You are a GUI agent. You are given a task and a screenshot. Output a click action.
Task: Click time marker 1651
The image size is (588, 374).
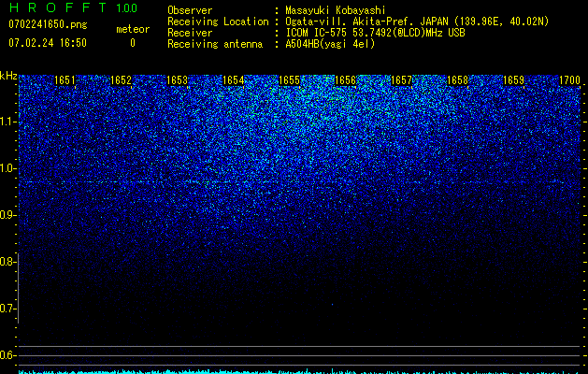(65, 80)
